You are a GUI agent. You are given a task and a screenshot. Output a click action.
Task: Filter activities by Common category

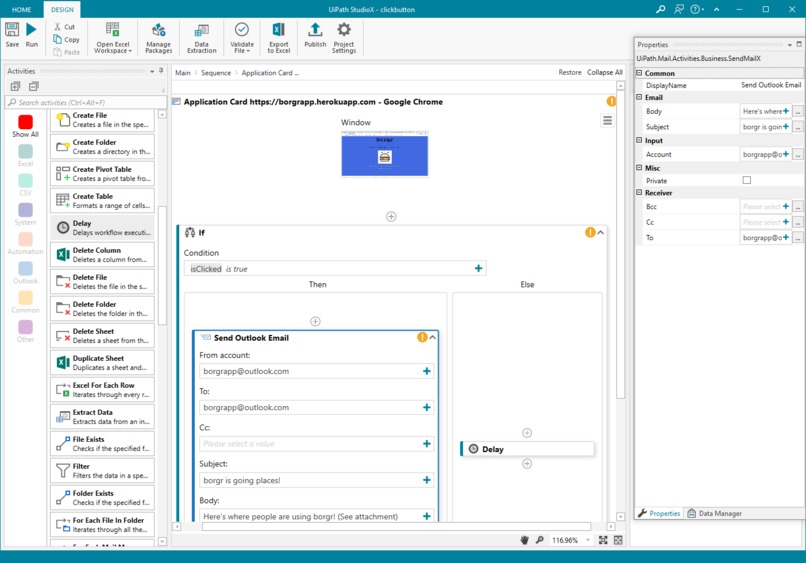click(x=25, y=302)
